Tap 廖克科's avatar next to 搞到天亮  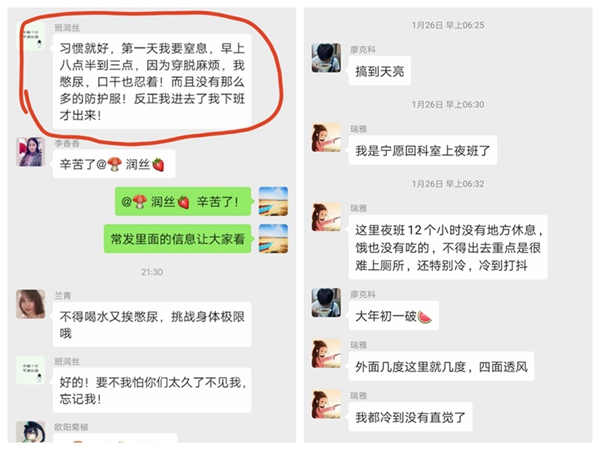click(x=326, y=58)
